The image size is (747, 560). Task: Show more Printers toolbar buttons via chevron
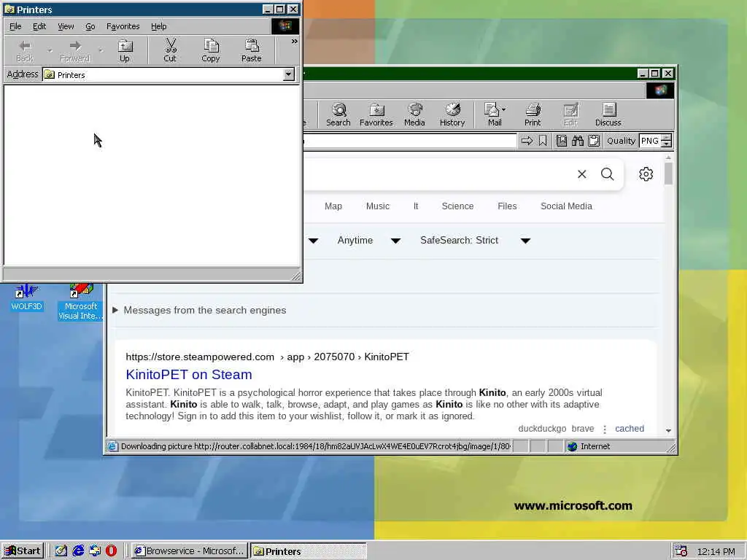(x=295, y=42)
